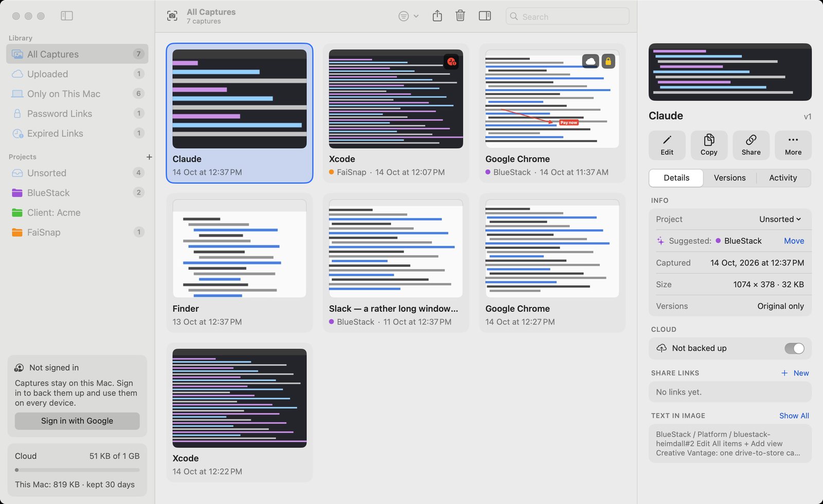The height and width of the screenshot is (504, 823).
Task: Click New share link
Action: coord(795,373)
